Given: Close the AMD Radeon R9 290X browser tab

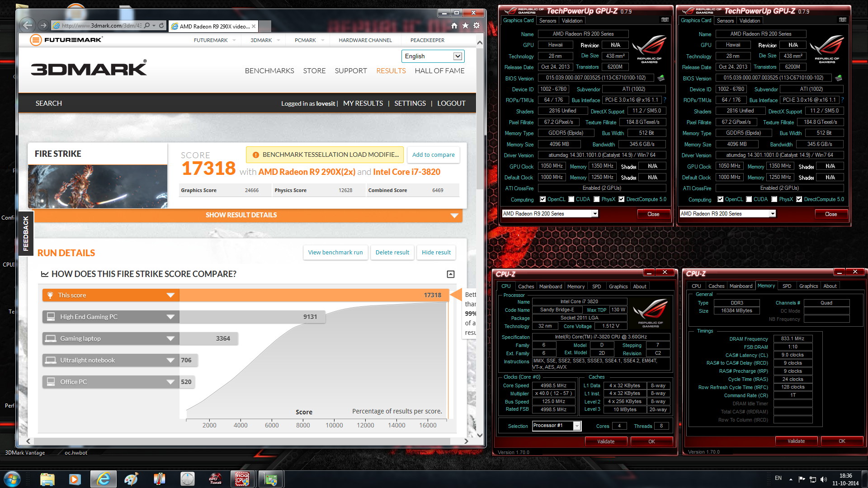Looking at the screenshot, I should [x=254, y=26].
